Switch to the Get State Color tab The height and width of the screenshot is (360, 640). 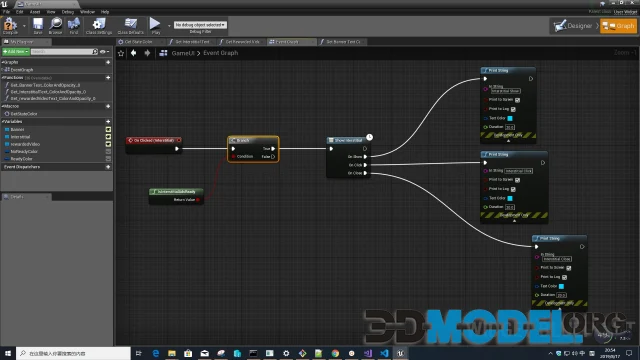[138, 42]
